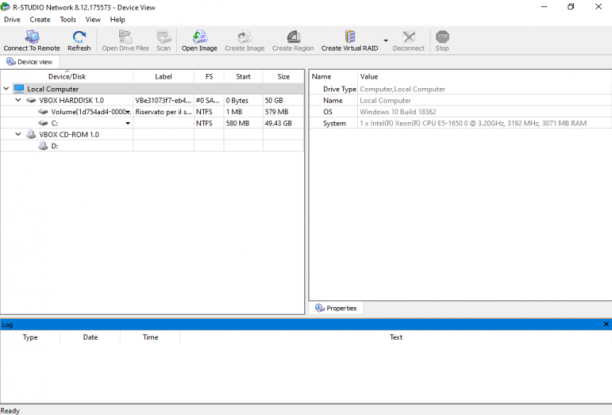Click the Name column header in properties
The height and width of the screenshot is (415, 612).
tap(321, 77)
